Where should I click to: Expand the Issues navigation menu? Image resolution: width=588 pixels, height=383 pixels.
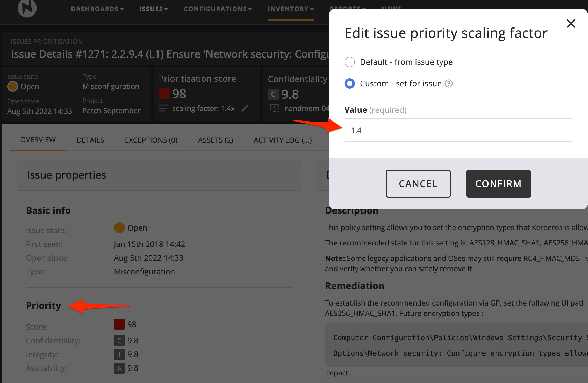coord(154,9)
